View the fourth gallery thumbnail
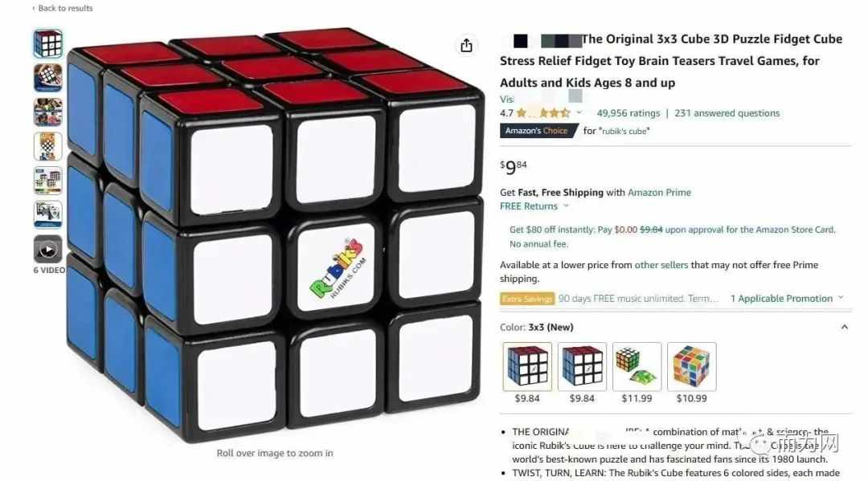The height and width of the screenshot is (481, 868). (48, 146)
